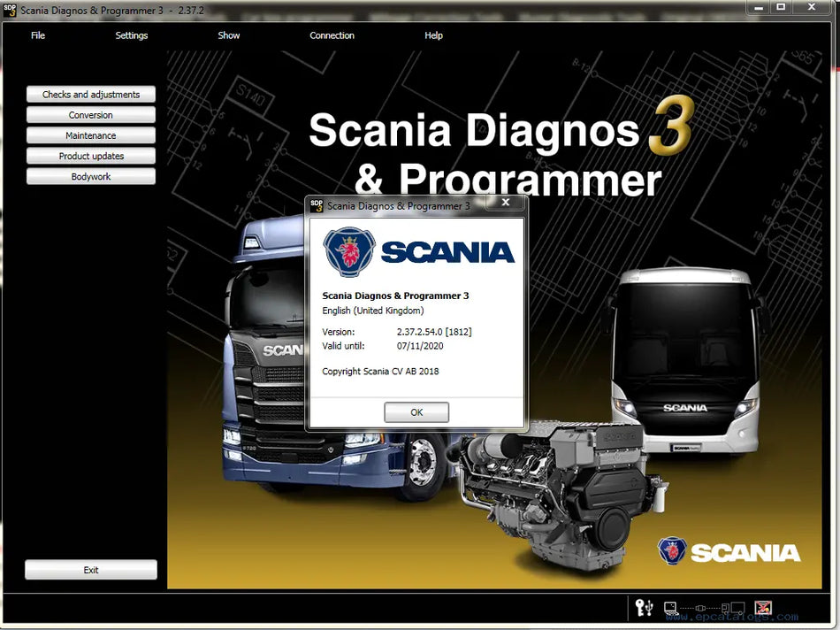Open the Settings menu
Viewport: 840px width, 630px height.
pyautogui.click(x=131, y=35)
